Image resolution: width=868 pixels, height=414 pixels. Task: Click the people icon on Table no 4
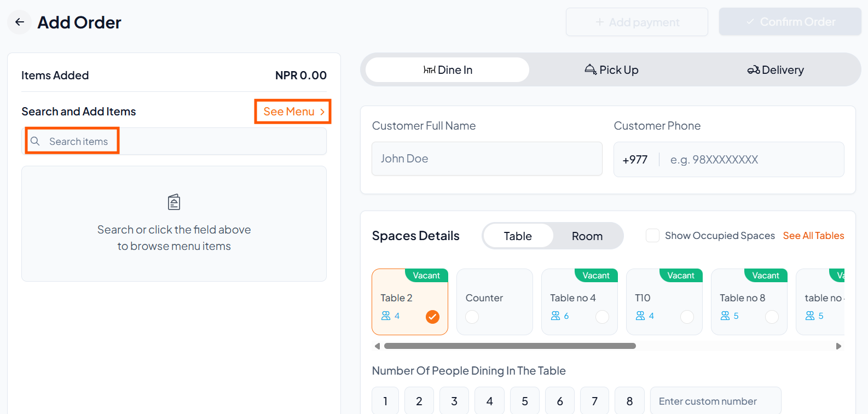(555, 316)
